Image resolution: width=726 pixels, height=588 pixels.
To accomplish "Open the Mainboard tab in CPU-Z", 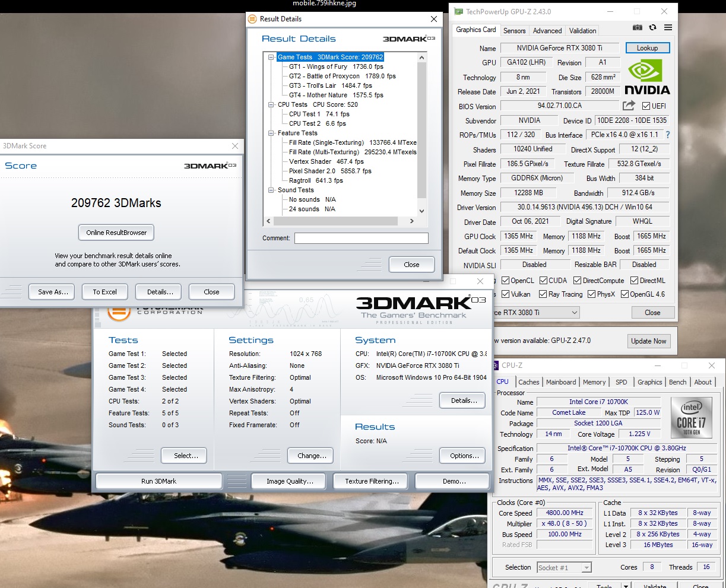I will pos(561,382).
